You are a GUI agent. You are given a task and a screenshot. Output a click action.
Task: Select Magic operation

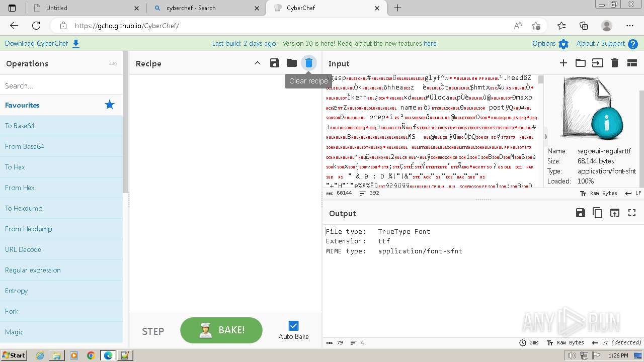coord(61,332)
